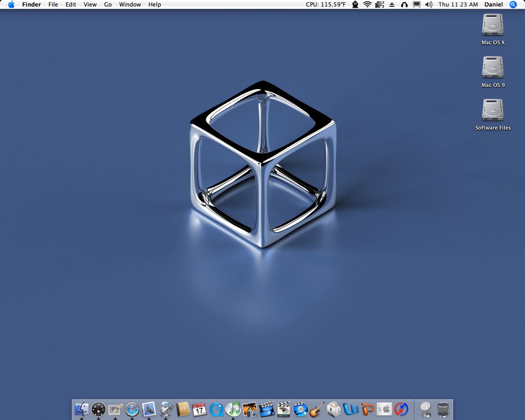The image size is (525, 420).
Task: Click the clock showing Thu 11 23 AM
Action: pyautogui.click(x=458, y=5)
